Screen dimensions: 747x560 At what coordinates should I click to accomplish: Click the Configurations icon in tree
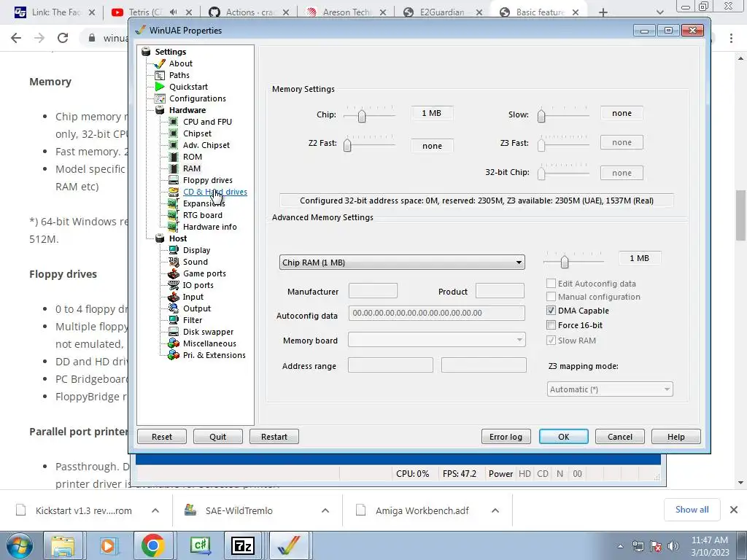(x=160, y=98)
